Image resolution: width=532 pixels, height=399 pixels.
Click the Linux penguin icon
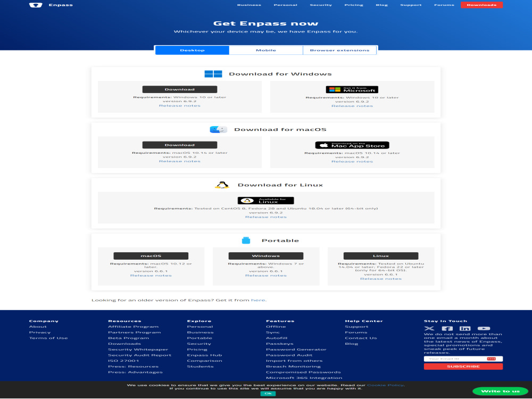click(222, 185)
